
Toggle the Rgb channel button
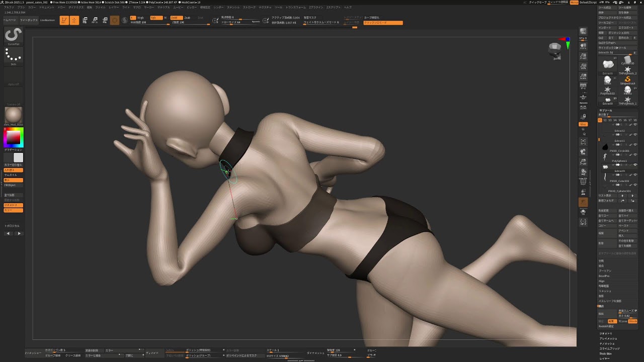pyautogui.click(x=155, y=18)
